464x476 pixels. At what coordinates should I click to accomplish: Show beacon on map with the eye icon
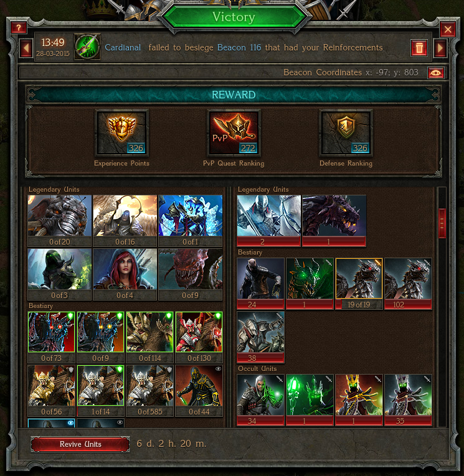click(436, 73)
